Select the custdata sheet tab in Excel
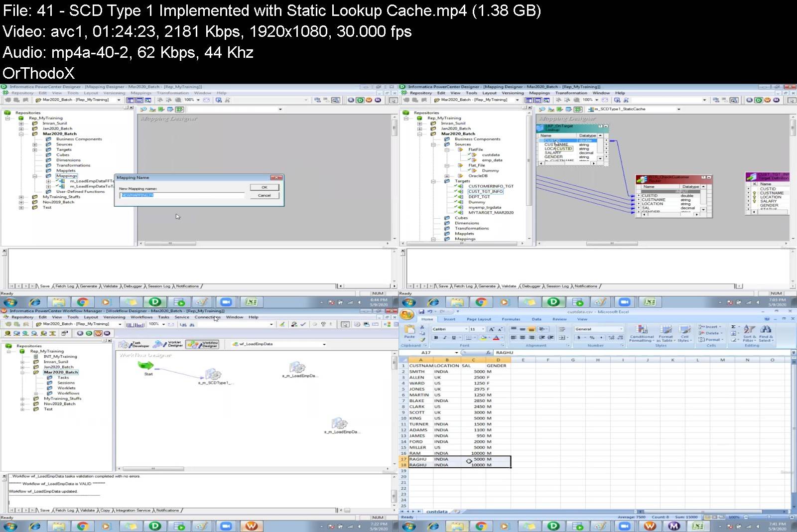Screen dimensions: 797x532 437,512
